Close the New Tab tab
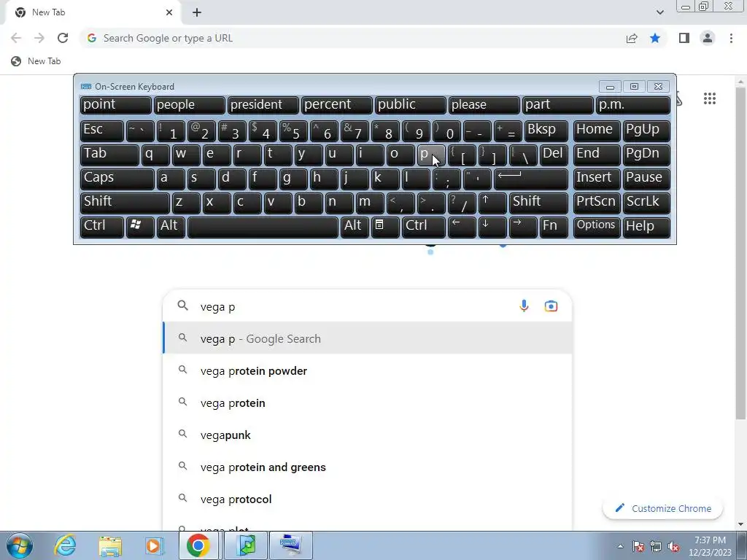The height and width of the screenshot is (560, 747). [x=169, y=12]
